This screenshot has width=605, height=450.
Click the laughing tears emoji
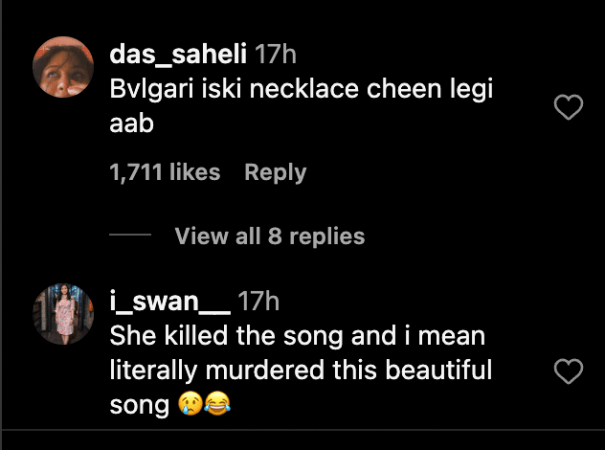coord(213,405)
